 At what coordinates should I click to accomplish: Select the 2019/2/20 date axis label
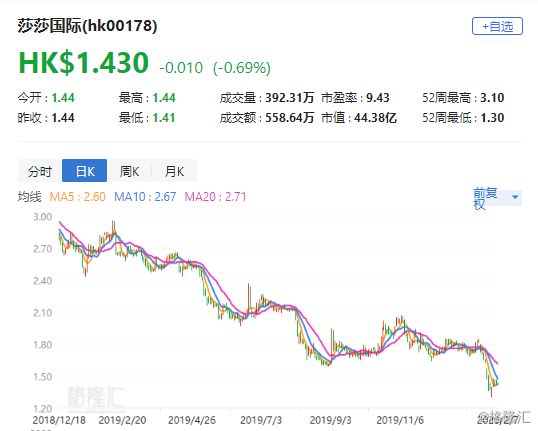(122, 420)
